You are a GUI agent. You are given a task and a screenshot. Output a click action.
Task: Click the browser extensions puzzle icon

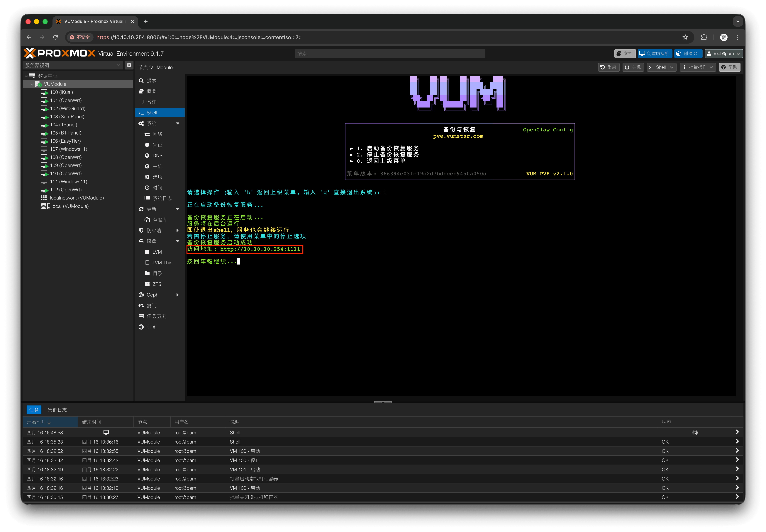704,37
